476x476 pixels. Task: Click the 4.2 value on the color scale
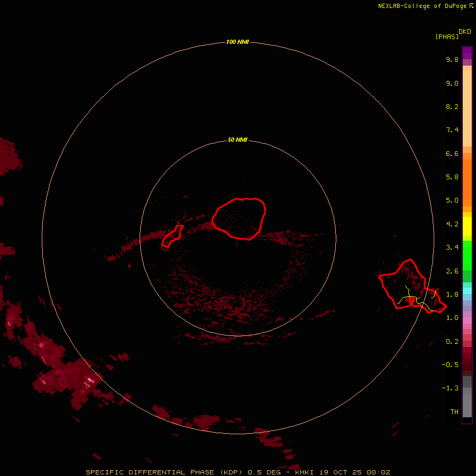click(x=452, y=224)
